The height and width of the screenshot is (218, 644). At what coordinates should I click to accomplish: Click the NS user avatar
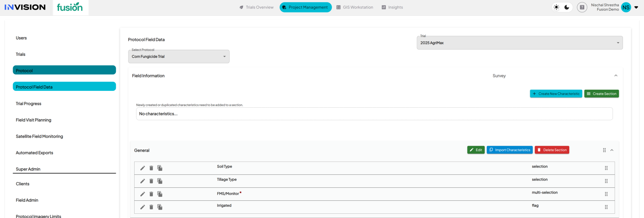626,7
